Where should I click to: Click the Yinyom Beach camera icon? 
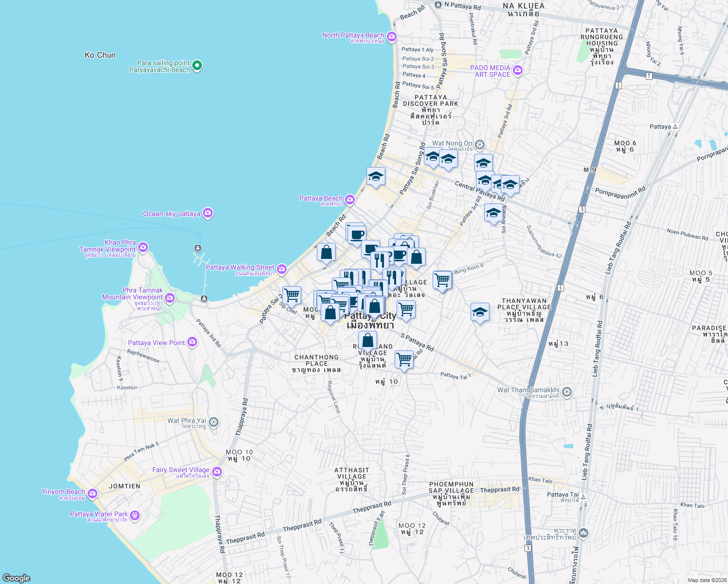(x=92, y=493)
